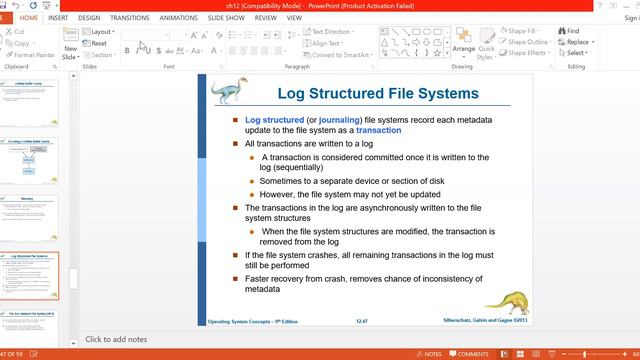This screenshot has width=640, height=360.
Task: Activate the Format Painter tool
Action: [x=30, y=54]
